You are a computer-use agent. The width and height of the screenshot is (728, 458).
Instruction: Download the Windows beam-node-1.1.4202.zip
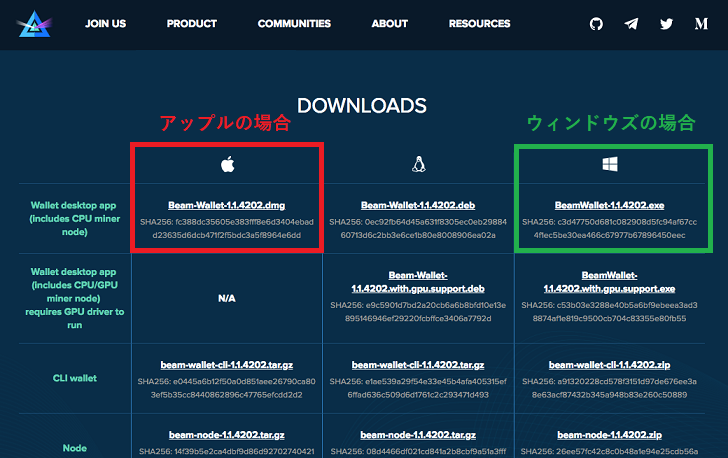(610, 435)
